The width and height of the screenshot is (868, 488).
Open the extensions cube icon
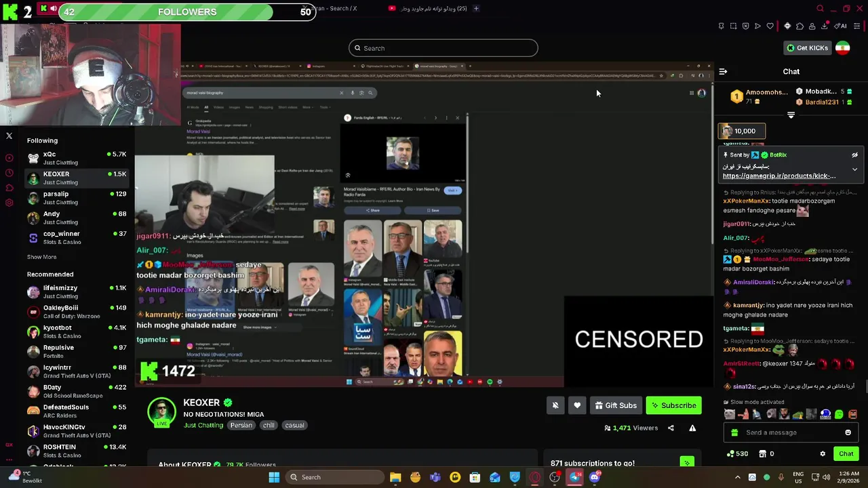click(800, 26)
